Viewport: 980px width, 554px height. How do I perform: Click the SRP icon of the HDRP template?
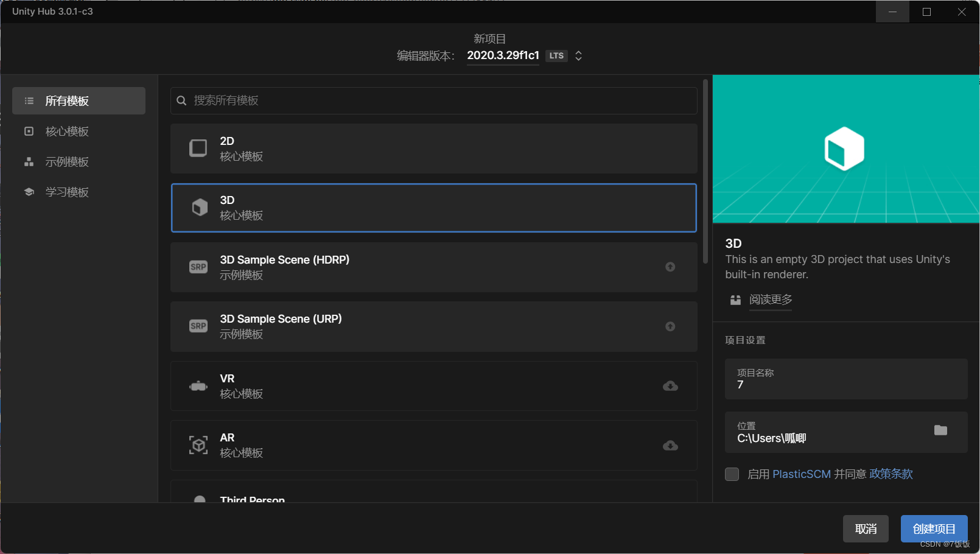[198, 267]
